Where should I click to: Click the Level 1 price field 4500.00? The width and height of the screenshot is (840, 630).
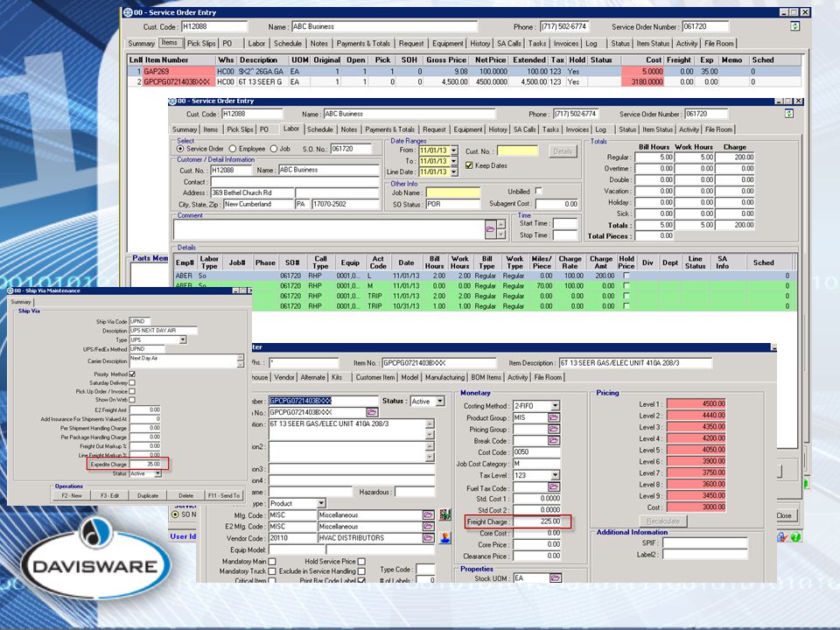[x=696, y=404]
